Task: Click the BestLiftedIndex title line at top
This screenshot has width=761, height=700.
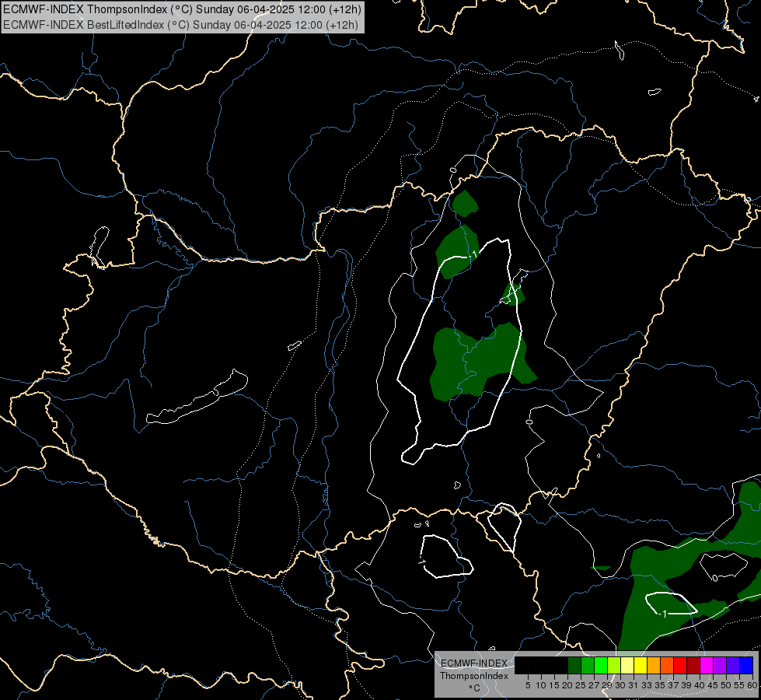Action: click(180, 25)
